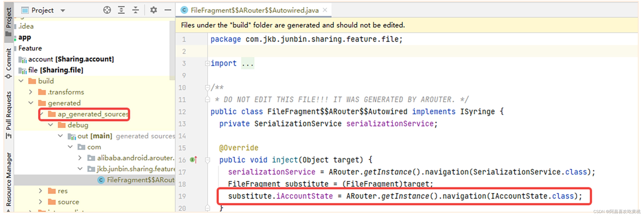Expand the res folder
Viewport: 644px width, 216px height.
[41, 191]
